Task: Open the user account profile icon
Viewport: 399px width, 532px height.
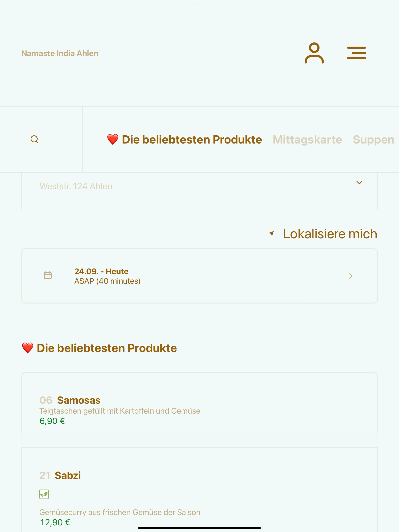Action: pos(314,53)
